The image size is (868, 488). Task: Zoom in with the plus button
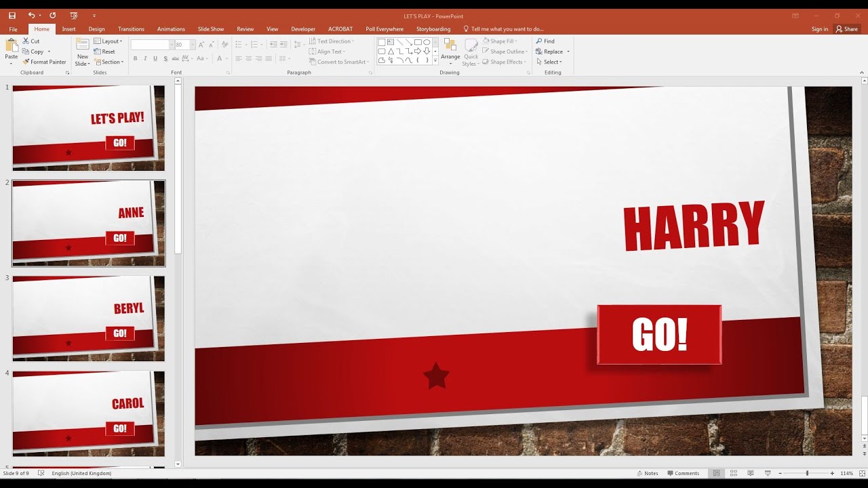(833, 473)
